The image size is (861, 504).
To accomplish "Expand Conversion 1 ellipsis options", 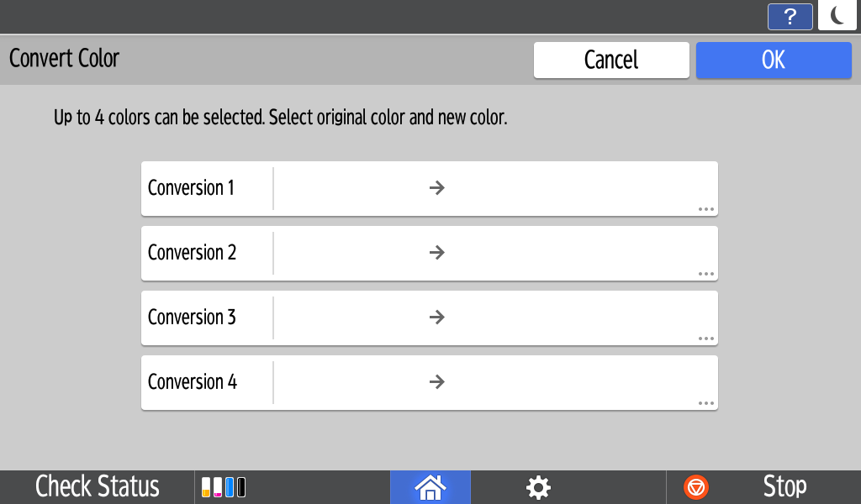I will 705,209.
